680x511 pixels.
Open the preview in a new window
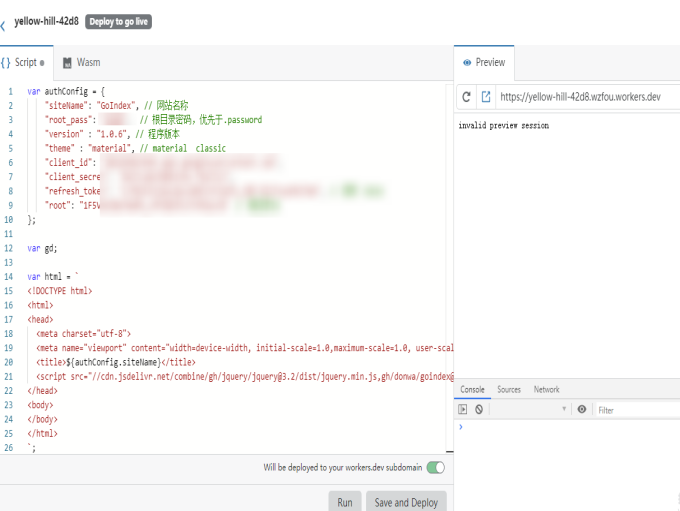pos(486,97)
